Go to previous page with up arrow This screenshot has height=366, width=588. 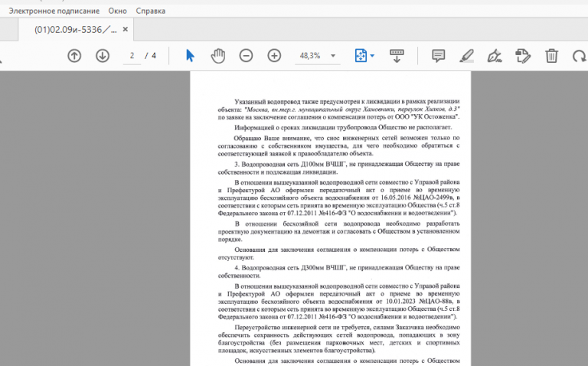(x=74, y=56)
